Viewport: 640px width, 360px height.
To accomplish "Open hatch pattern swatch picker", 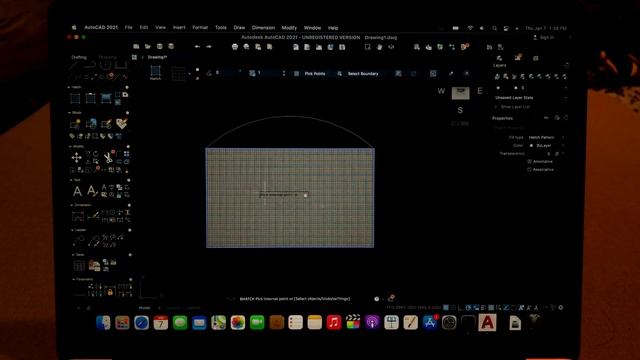I will coord(179,73).
